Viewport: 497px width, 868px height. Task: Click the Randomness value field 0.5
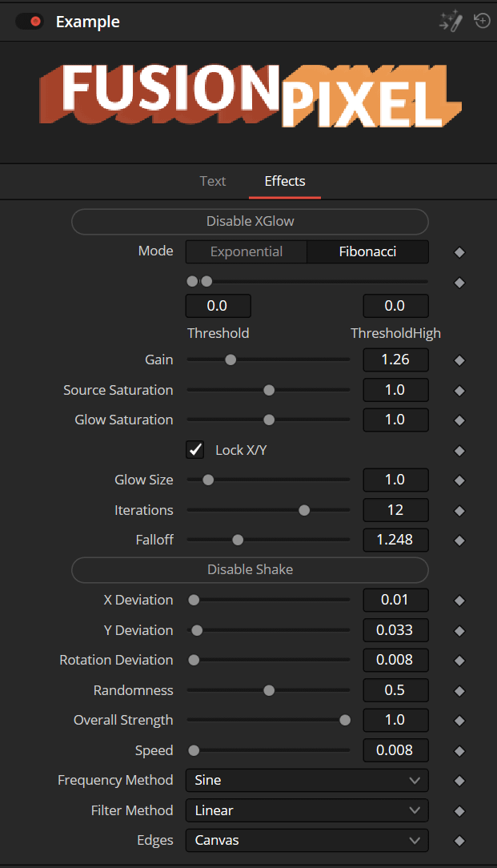[395, 690]
